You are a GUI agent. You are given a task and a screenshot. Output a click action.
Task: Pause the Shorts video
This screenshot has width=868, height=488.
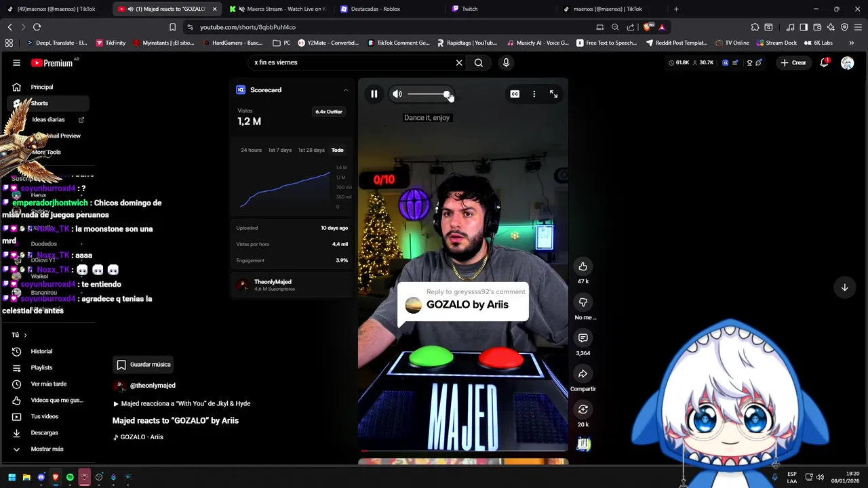tap(374, 94)
